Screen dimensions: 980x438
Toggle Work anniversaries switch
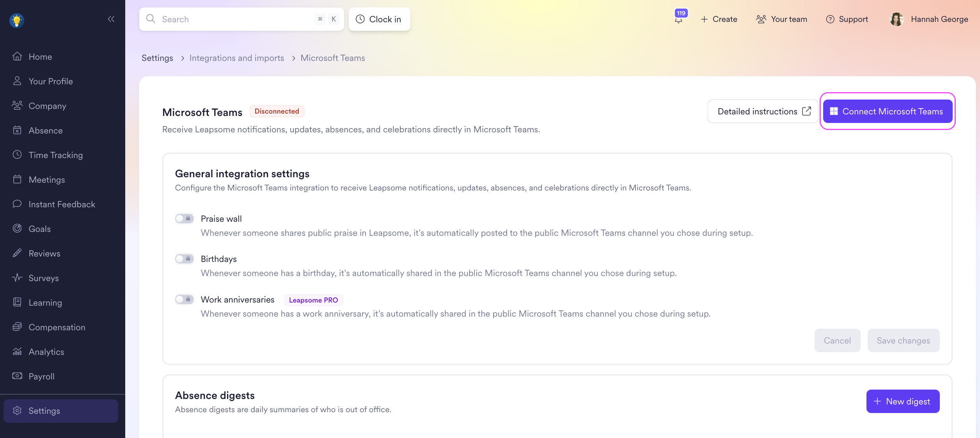click(x=184, y=299)
